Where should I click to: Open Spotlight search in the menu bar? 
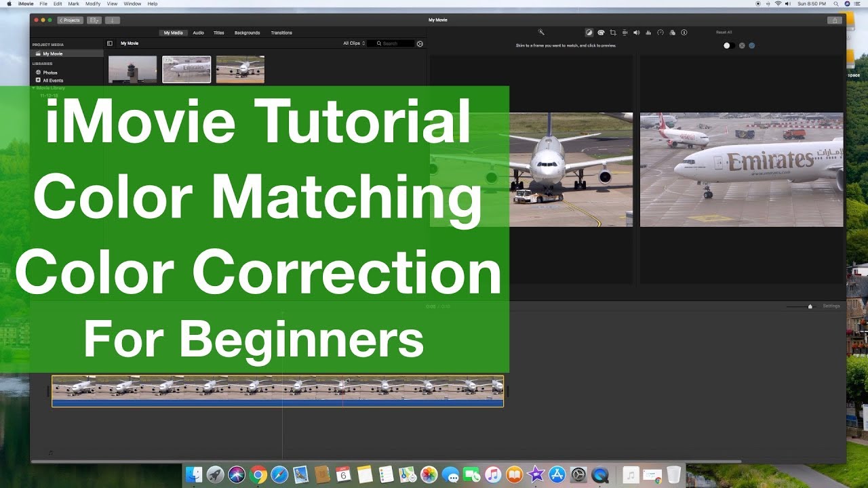click(x=836, y=3)
